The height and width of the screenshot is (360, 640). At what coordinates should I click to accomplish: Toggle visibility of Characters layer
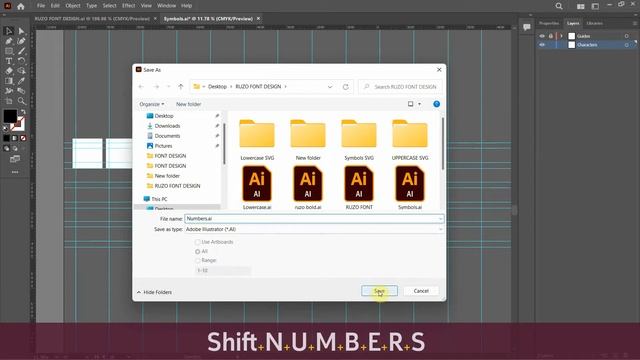pyautogui.click(x=542, y=45)
